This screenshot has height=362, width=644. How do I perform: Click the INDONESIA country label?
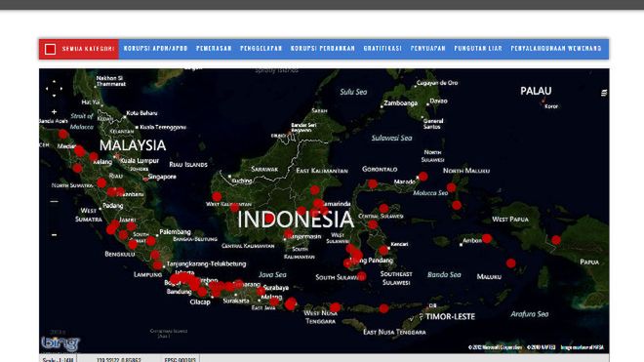[x=296, y=220]
